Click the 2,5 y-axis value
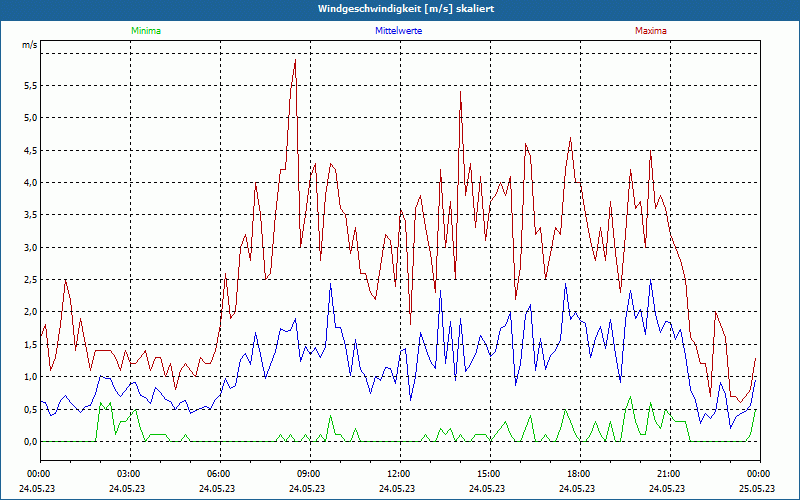Image resolution: width=800 pixels, height=500 pixels. pyautogui.click(x=31, y=280)
